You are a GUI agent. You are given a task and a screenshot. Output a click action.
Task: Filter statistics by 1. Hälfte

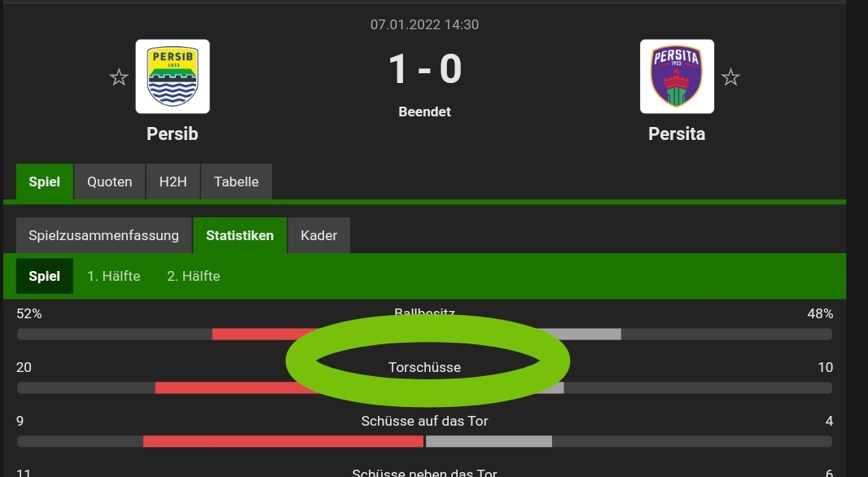[x=113, y=276]
